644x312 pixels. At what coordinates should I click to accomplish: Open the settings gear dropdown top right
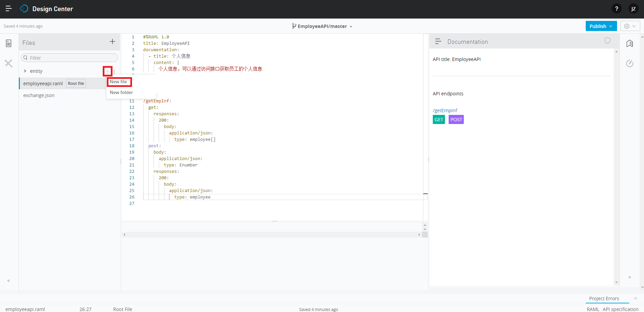tap(630, 26)
